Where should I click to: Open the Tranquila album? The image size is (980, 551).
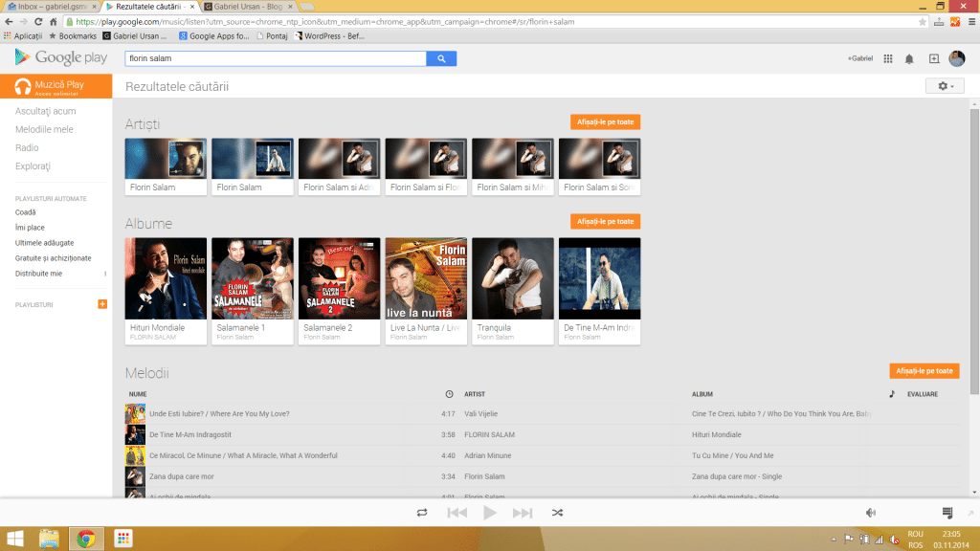[513, 291]
